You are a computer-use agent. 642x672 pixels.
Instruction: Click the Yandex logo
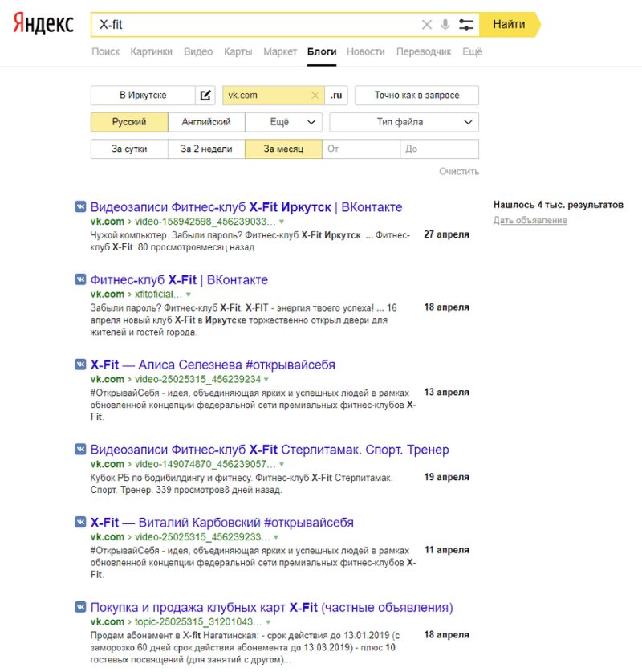click(x=43, y=23)
